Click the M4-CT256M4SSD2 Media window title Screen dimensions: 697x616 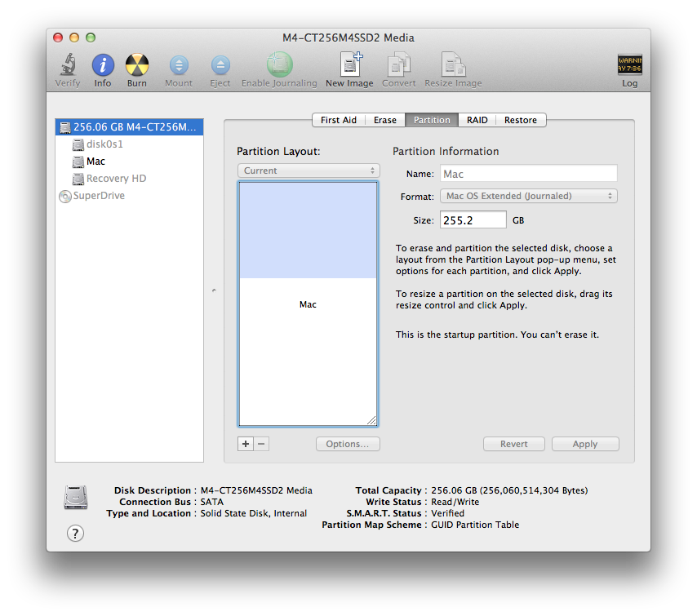click(x=348, y=38)
